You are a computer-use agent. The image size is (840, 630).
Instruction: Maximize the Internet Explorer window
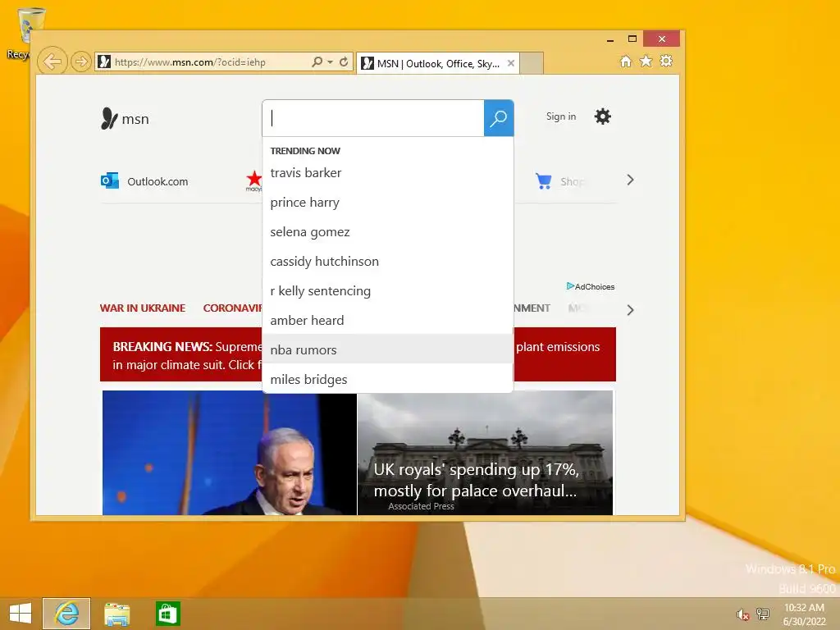tap(632, 39)
